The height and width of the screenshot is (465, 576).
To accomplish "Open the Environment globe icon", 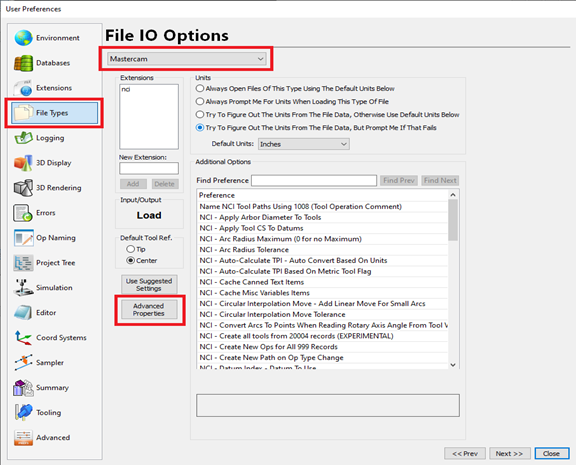I will (x=24, y=38).
